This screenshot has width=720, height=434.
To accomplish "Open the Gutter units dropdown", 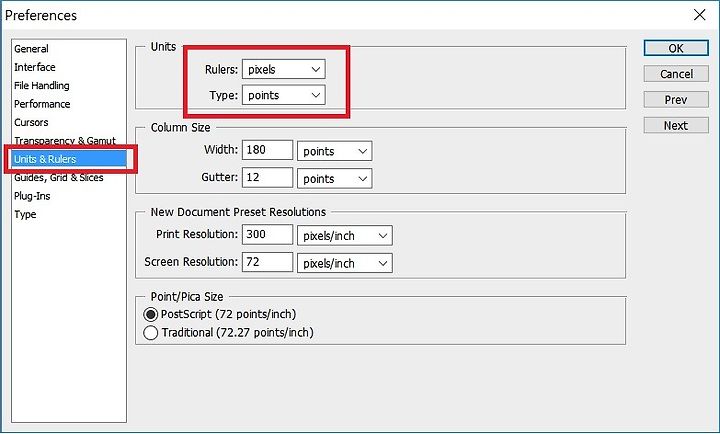I will [x=335, y=179].
